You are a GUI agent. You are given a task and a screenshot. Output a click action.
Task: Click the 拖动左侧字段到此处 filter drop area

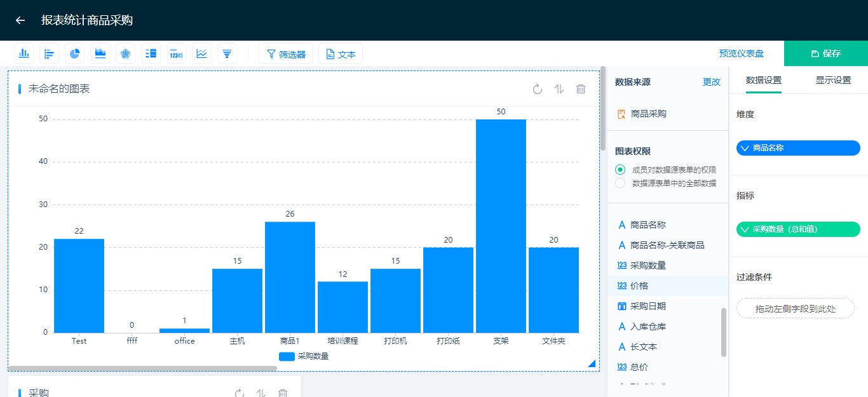(796, 309)
